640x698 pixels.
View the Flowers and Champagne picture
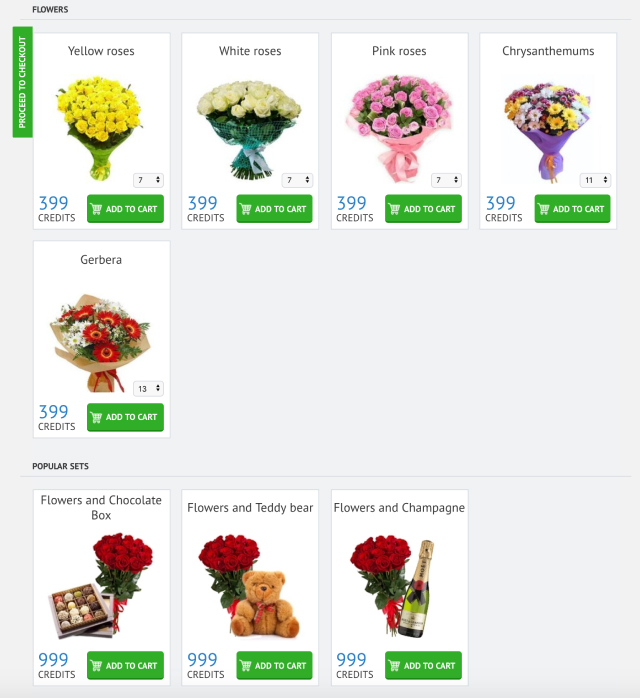tap(393, 587)
